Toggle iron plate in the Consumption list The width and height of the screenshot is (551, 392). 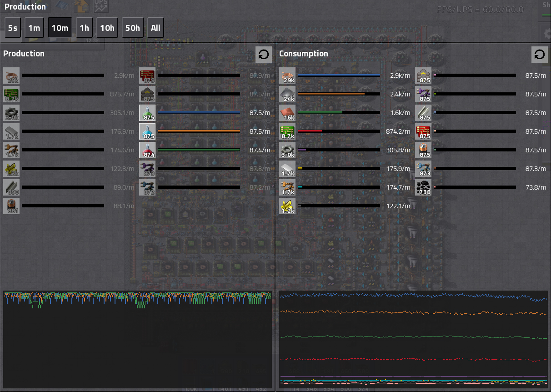[287, 94]
